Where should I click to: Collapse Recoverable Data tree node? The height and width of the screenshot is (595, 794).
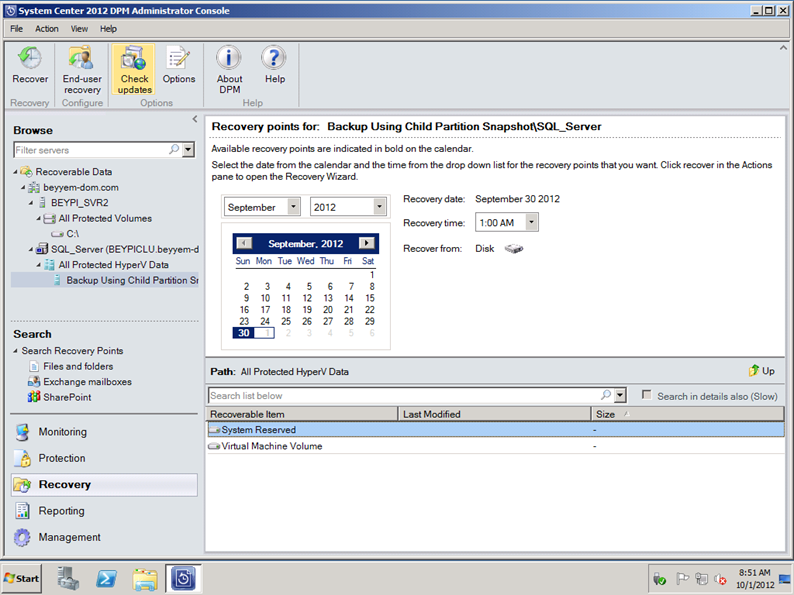[x=16, y=172]
